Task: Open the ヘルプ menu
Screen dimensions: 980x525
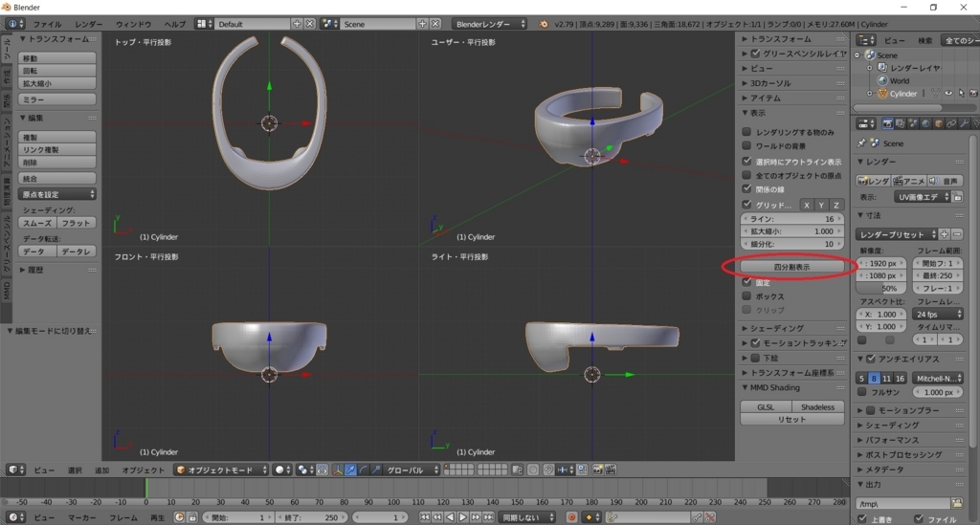Action: tap(175, 24)
